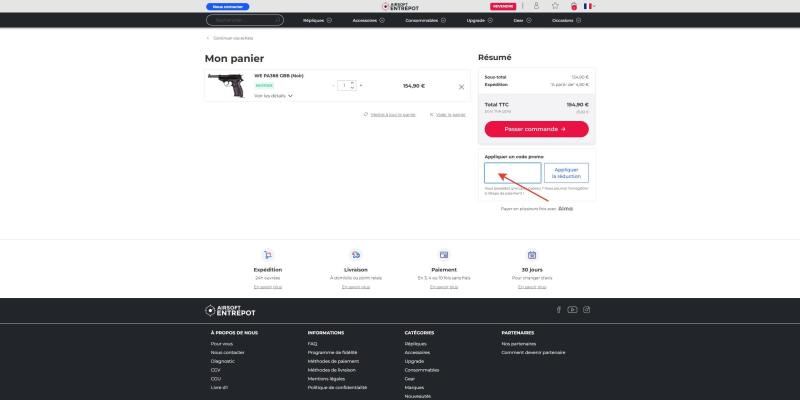The image size is (800, 400).
Task: Click the quantity spinner down arrow
Action: pyautogui.click(x=353, y=88)
